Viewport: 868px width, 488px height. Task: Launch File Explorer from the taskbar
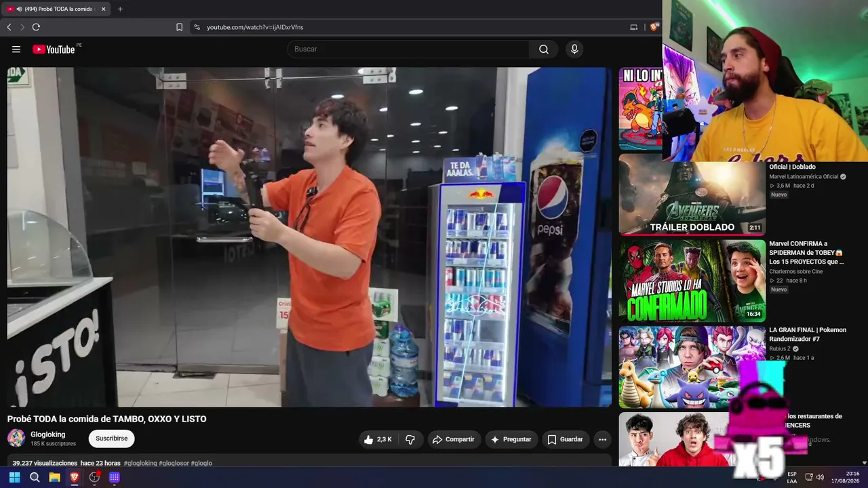(54, 477)
